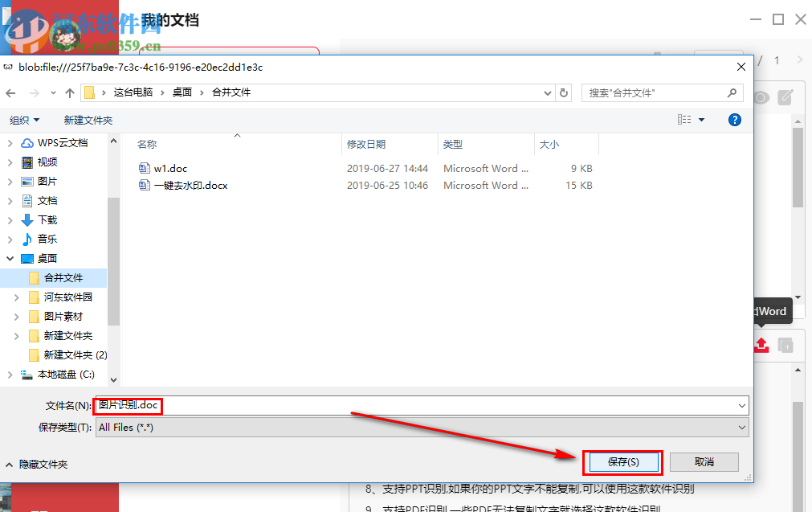This screenshot has height=512, width=812.
Task: Open the help question mark icon
Action: pos(735,119)
